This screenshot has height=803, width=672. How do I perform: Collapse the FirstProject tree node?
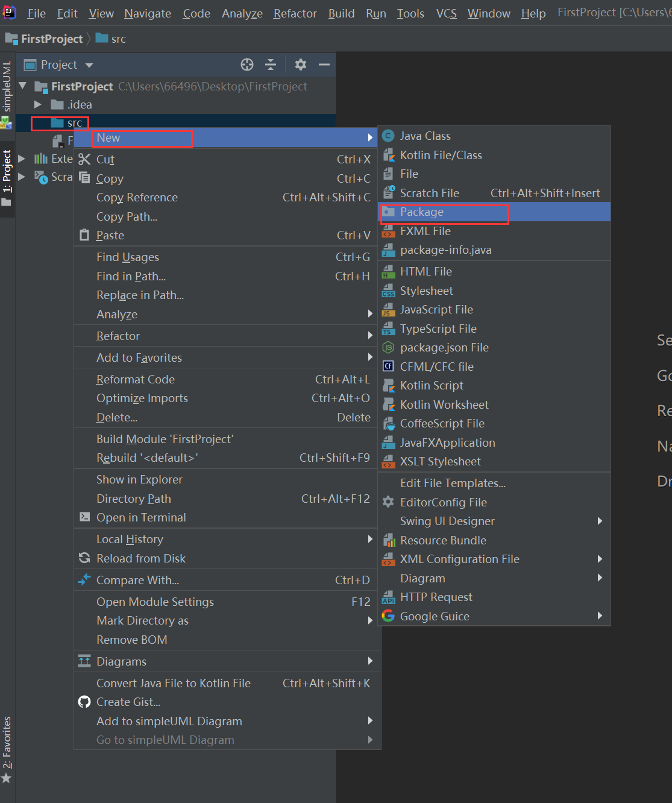(x=23, y=86)
